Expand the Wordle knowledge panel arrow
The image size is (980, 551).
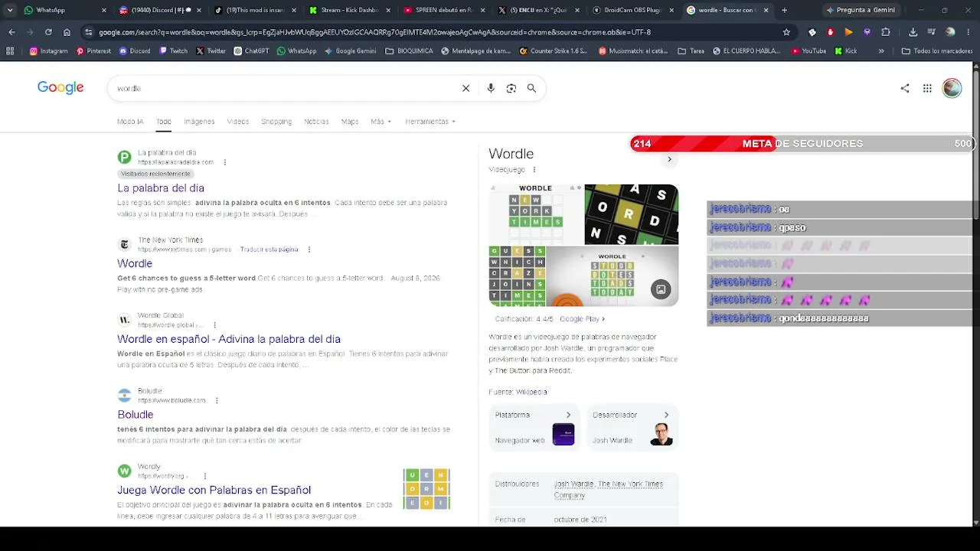[x=669, y=159]
